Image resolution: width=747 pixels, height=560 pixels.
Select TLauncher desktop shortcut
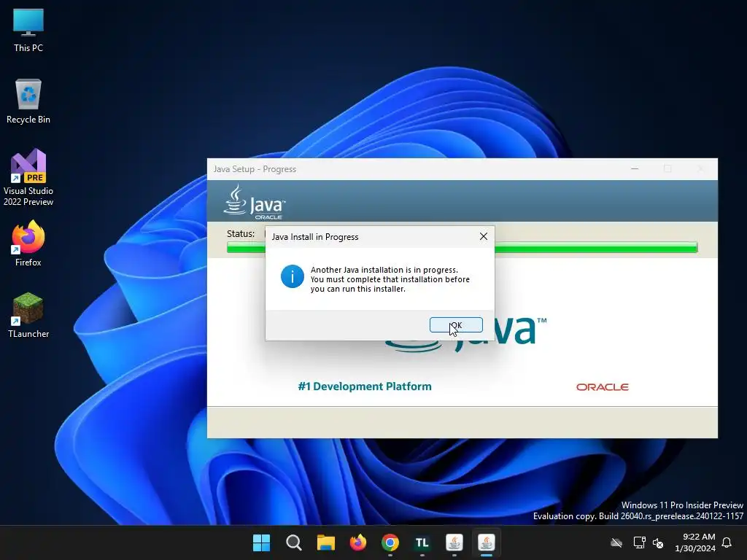tap(28, 315)
